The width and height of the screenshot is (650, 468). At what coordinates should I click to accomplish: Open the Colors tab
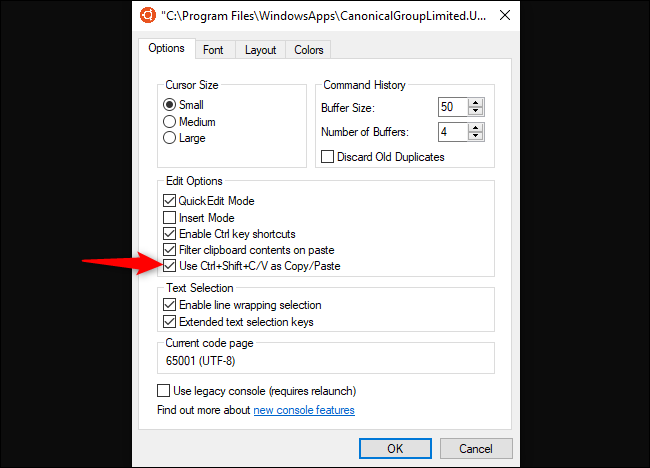308,50
